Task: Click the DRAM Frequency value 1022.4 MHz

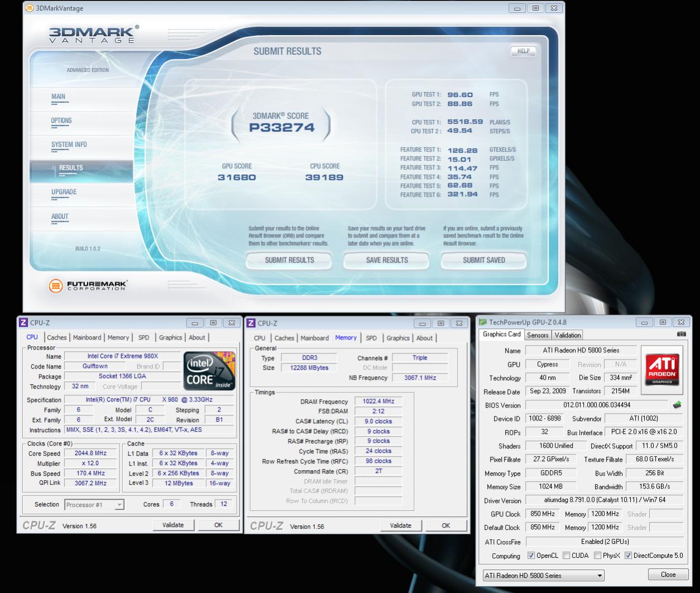Action: point(378,401)
